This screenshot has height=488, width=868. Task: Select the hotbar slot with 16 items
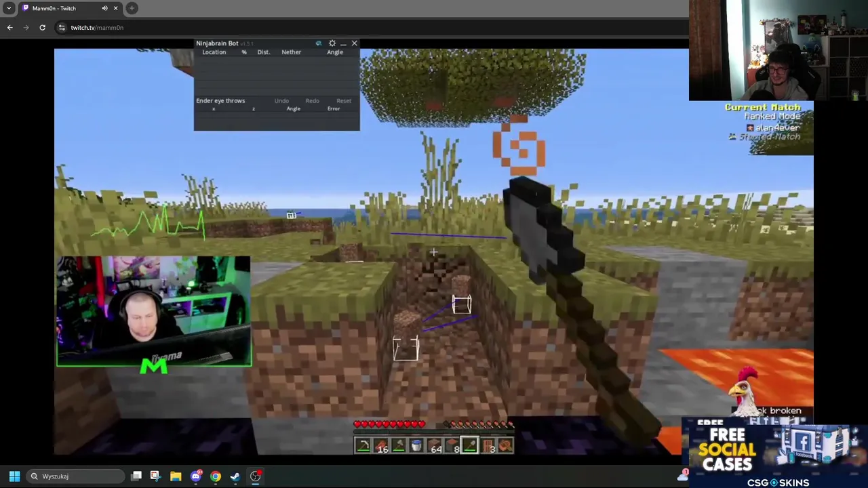[380, 445]
